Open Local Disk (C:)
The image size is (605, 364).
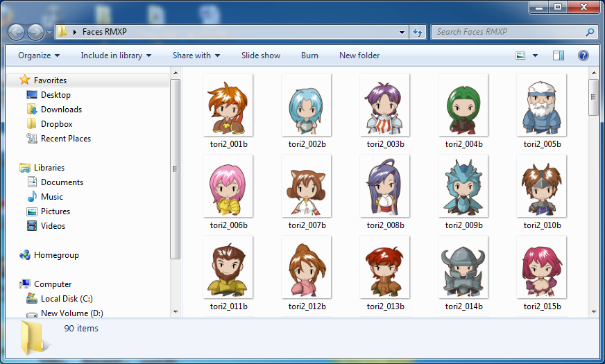(x=67, y=299)
